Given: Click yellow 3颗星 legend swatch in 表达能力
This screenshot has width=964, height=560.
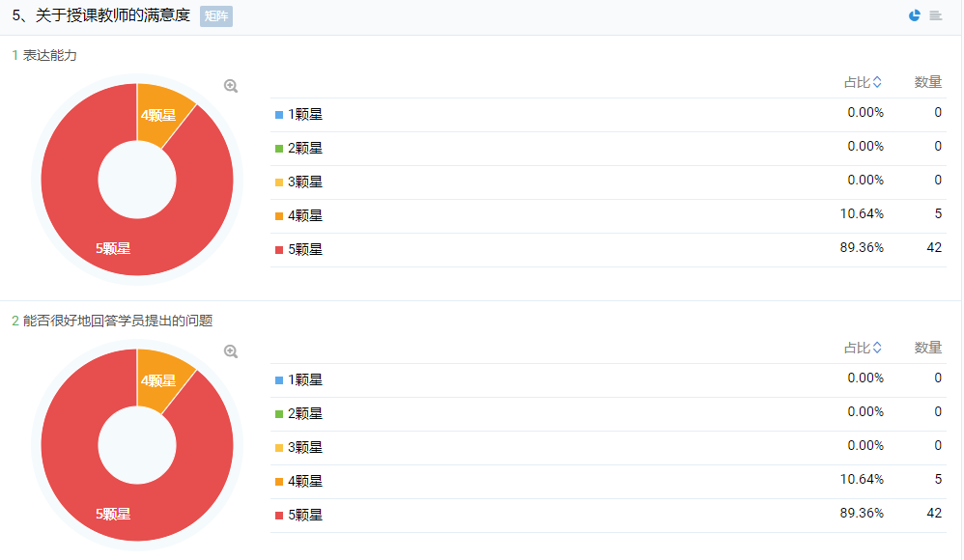Looking at the screenshot, I should click(x=279, y=182).
